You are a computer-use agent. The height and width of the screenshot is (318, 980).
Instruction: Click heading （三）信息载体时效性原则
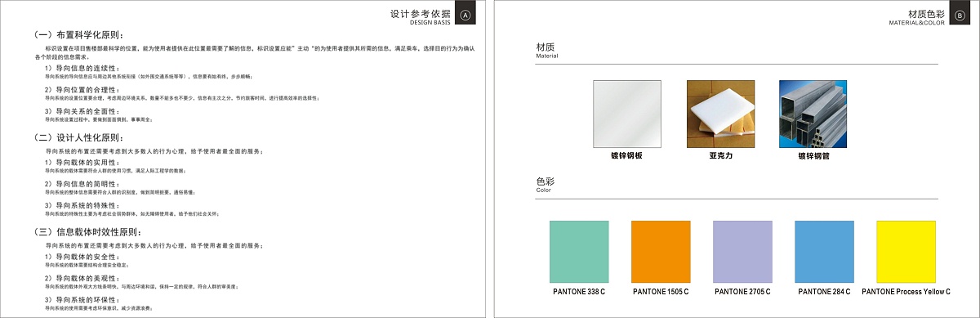tap(87, 232)
